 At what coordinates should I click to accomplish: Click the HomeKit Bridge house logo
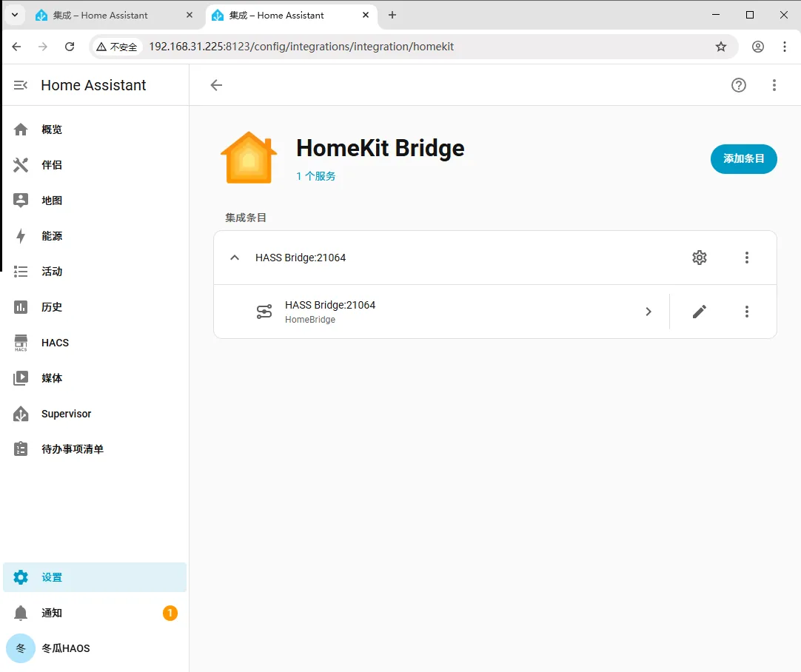click(249, 158)
